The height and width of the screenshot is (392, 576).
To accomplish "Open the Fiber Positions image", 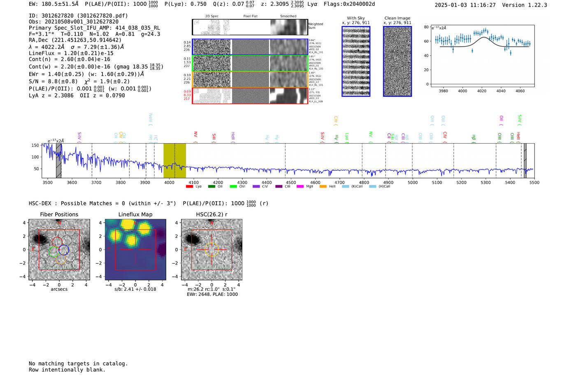I will coord(59,250).
